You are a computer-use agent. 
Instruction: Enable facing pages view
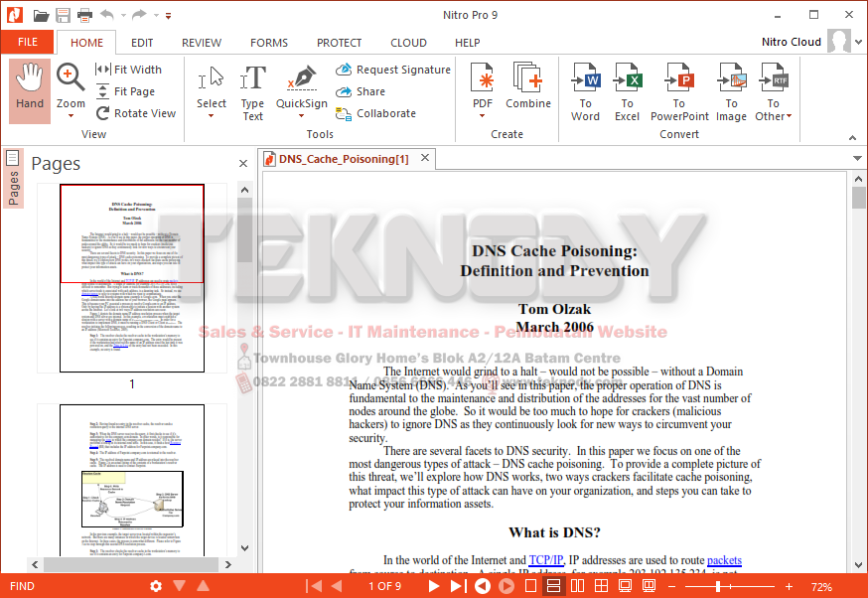point(577,586)
